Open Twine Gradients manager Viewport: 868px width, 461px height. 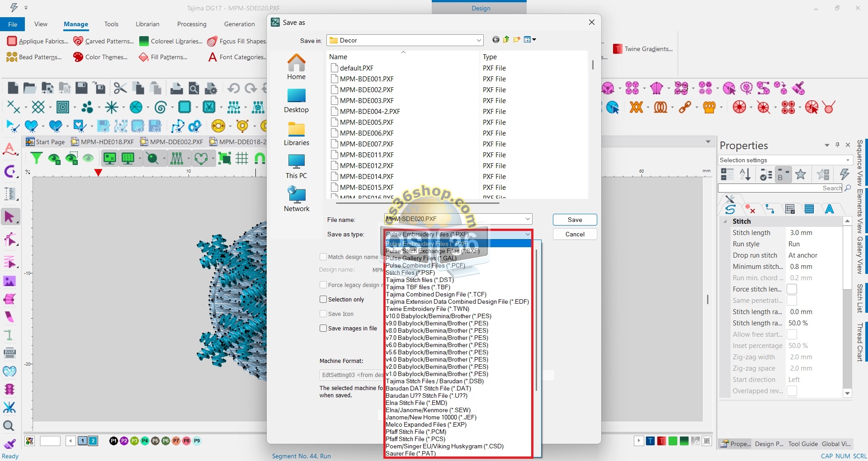[643, 49]
